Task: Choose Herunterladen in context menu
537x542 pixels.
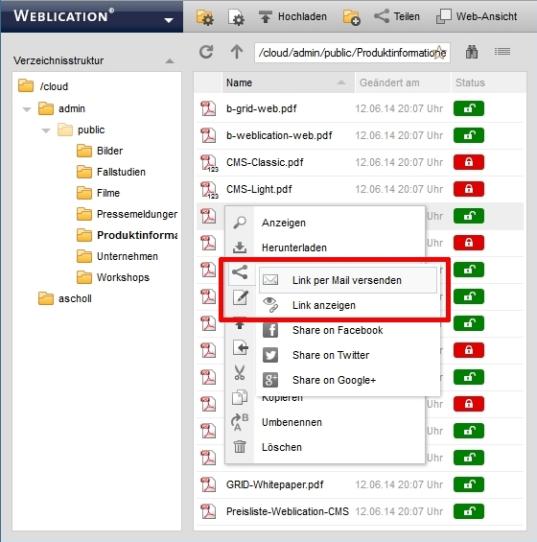Action: point(294,248)
